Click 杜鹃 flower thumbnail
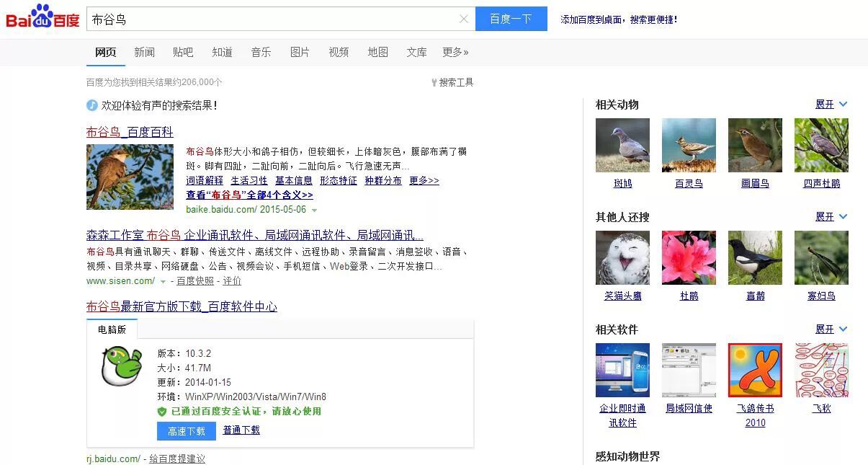868x465 pixels. point(689,258)
